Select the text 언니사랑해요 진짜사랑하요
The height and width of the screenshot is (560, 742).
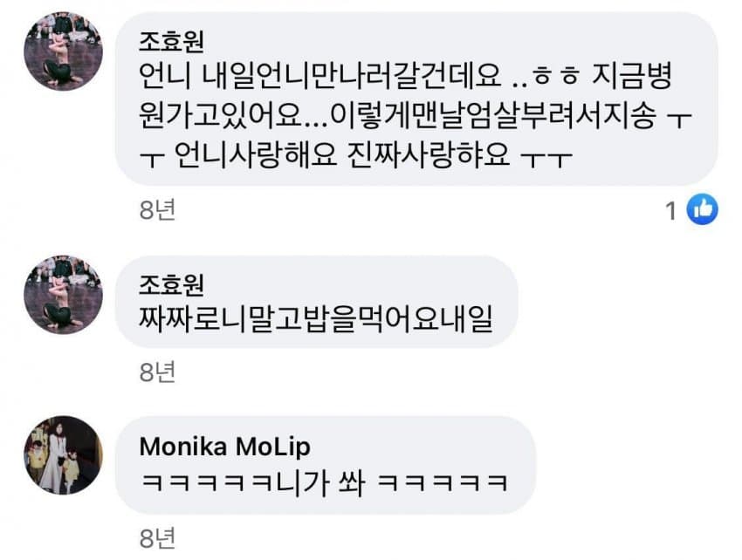coord(342,154)
